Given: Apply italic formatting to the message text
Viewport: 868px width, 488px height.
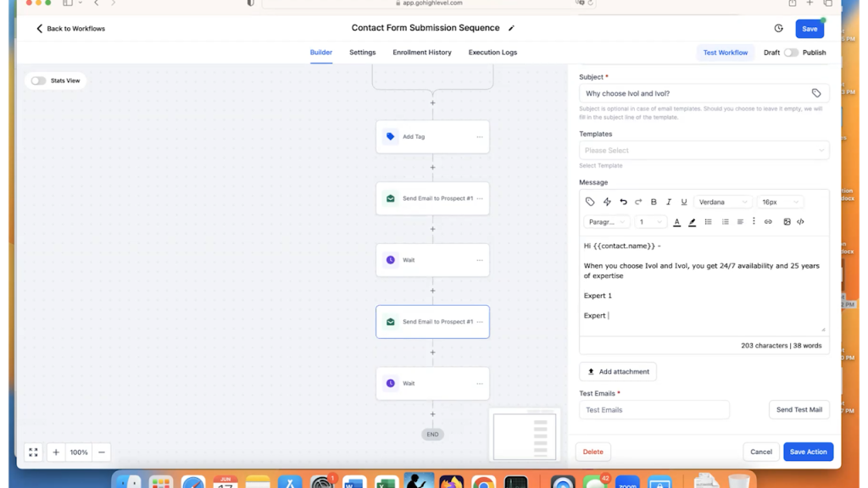Looking at the screenshot, I should click(669, 202).
